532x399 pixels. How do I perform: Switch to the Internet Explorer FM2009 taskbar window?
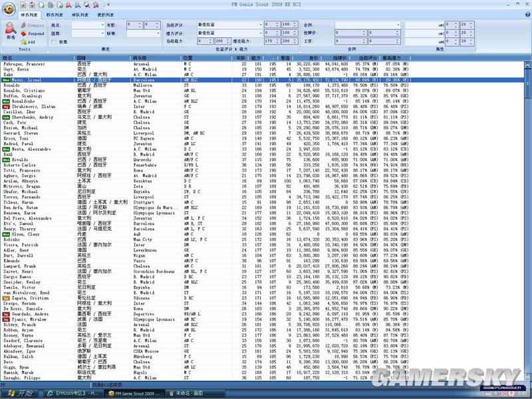click(74, 394)
